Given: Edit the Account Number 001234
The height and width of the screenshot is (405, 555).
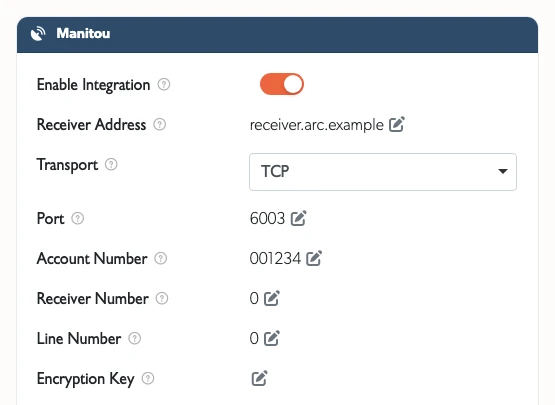Looking at the screenshot, I should pos(314,258).
